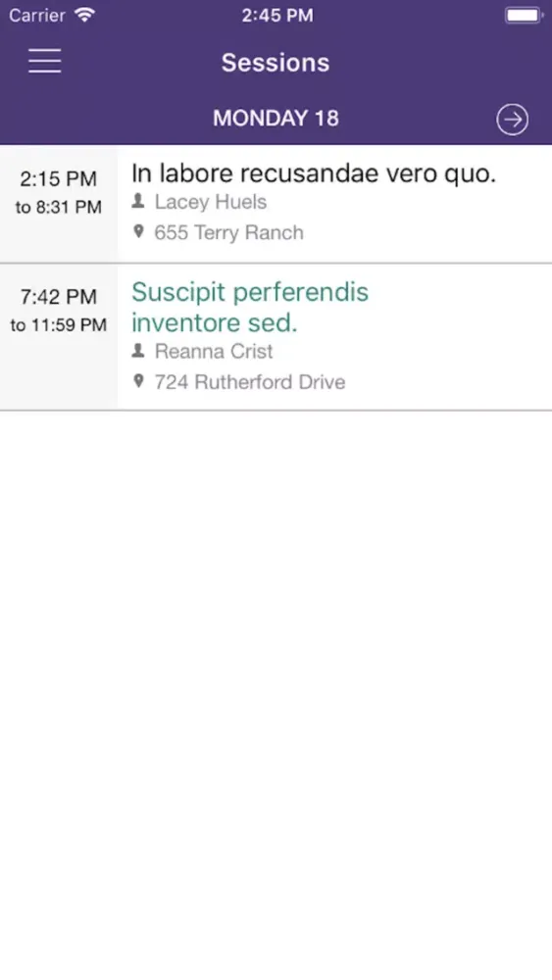Go to next day with arrow icon
Screen dimensions: 552x980
pyautogui.click(x=512, y=120)
